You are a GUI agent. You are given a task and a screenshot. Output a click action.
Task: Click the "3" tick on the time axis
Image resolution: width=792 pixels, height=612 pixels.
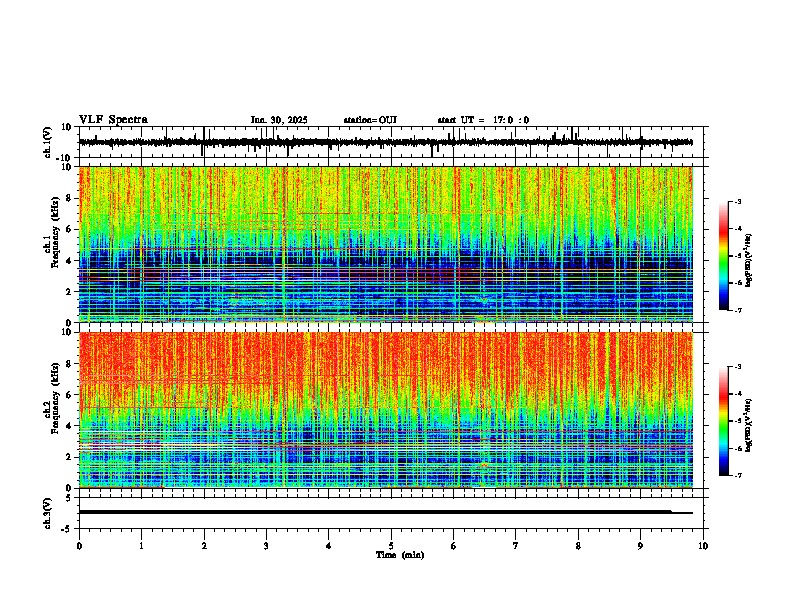tap(266, 546)
